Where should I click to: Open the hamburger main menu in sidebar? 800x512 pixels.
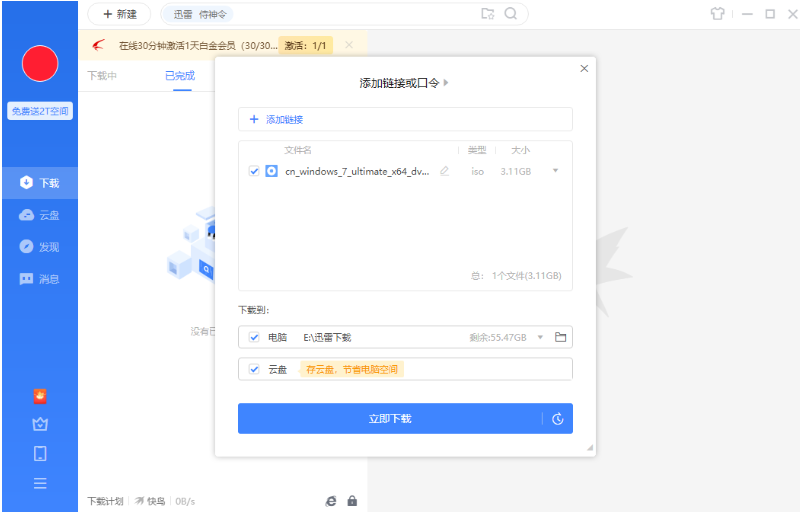[40, 483]
